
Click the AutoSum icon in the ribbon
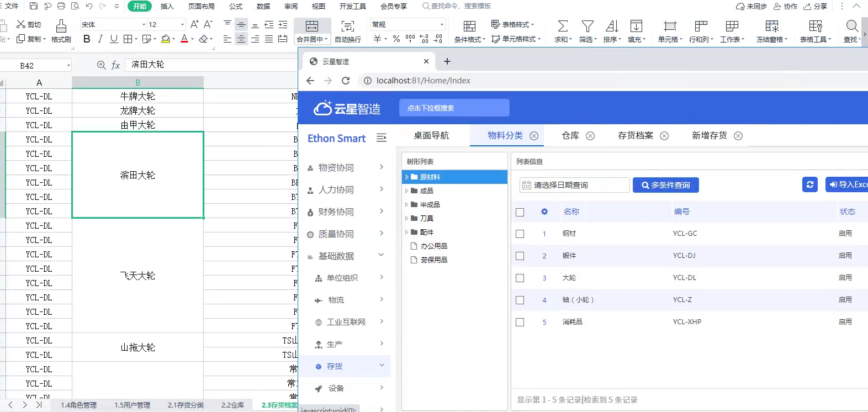point(562,31)
